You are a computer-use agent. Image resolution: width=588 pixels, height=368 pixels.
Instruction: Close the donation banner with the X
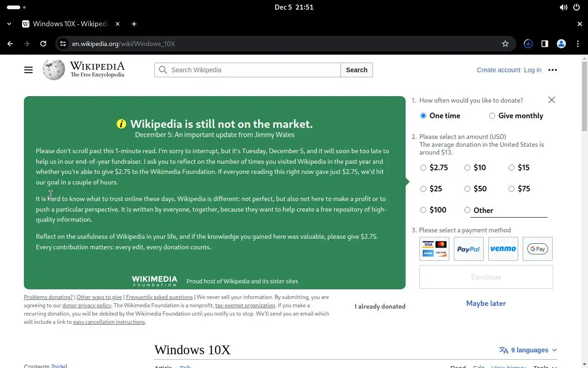[552, 100]
